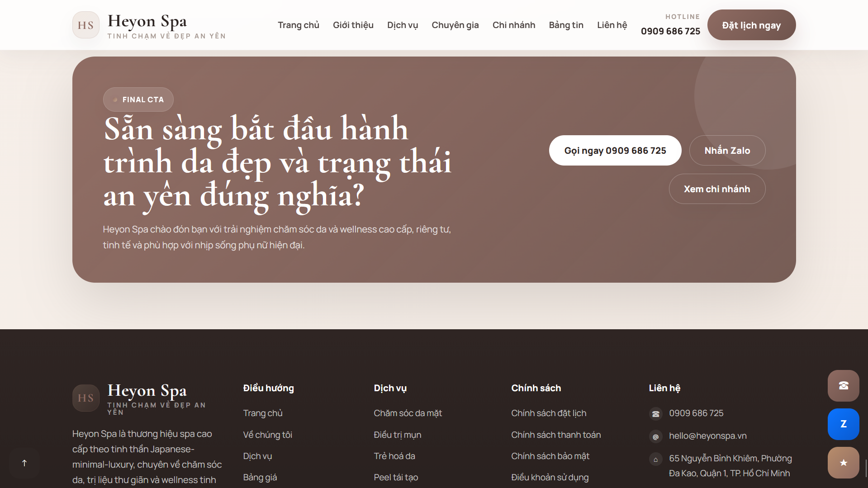Click the floating star reviews icon
Image resolution: width=868 pixels, height=488 pixels.
pyautogui.click(x=843, y=462)
